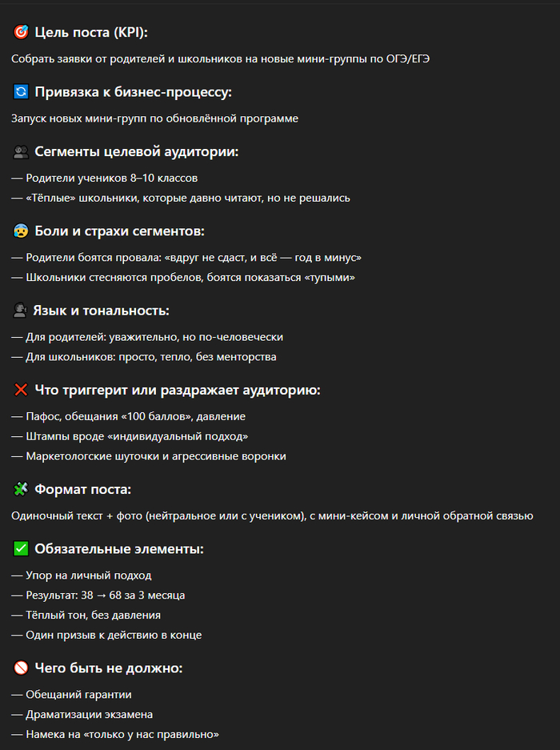
Task: Click the heading «Сегменты целевой аудитории:»
Action: (x=137, y=152)
